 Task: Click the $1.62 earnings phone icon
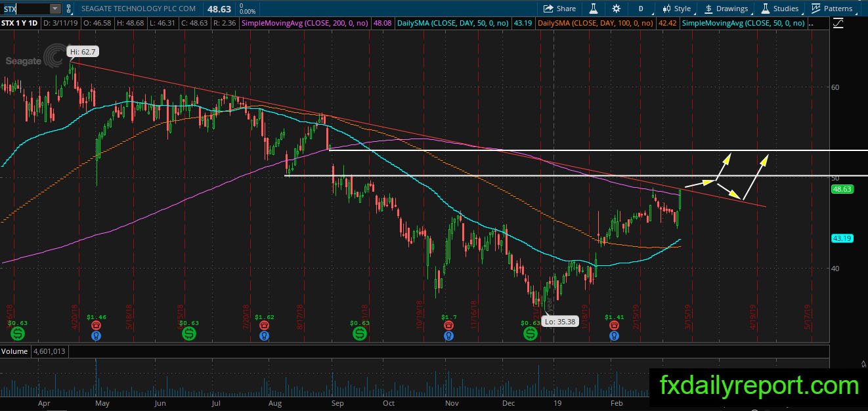click(264, 324)
